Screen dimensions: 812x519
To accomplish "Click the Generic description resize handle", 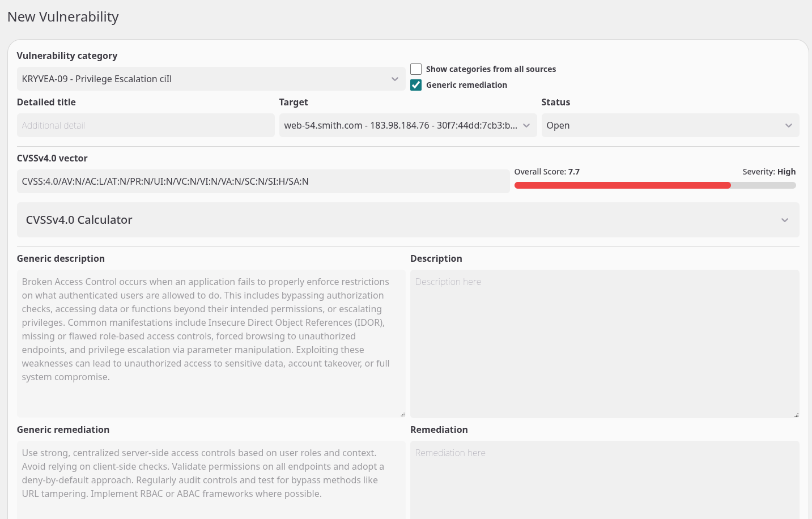I will pyautogui.click(x=402, y=415).
